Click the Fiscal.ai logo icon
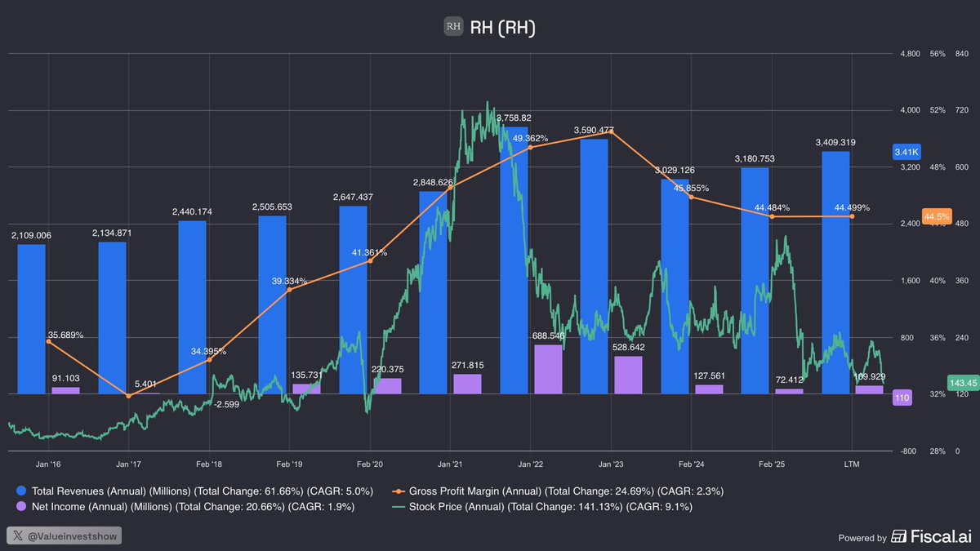 click(898, 536)
